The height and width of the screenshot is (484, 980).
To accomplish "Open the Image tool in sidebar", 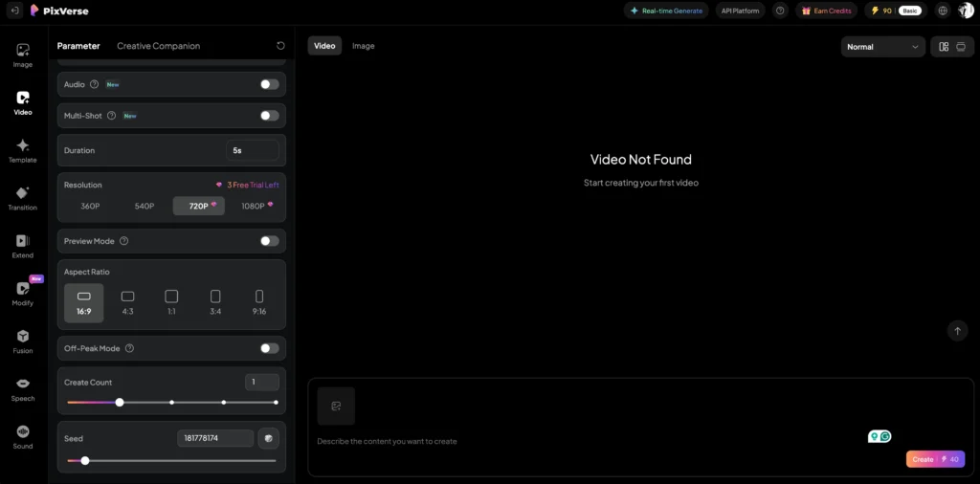I will 23,55.
